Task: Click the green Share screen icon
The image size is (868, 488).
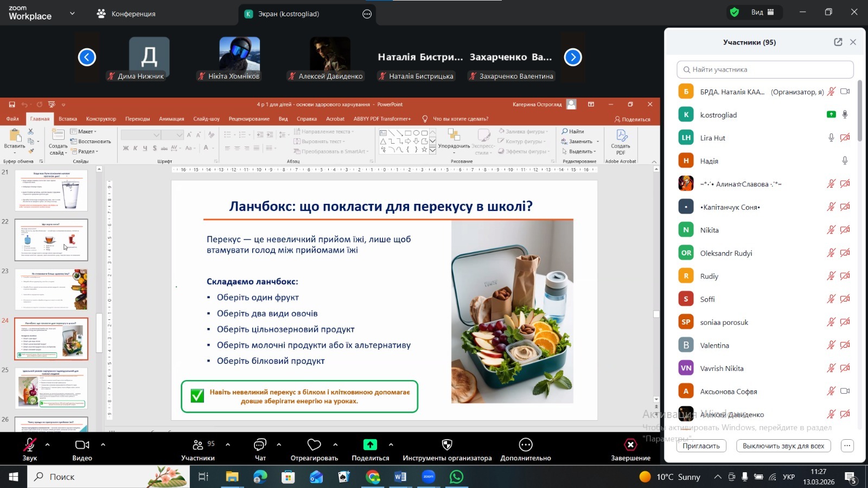Action: click(x=370, y=445)
